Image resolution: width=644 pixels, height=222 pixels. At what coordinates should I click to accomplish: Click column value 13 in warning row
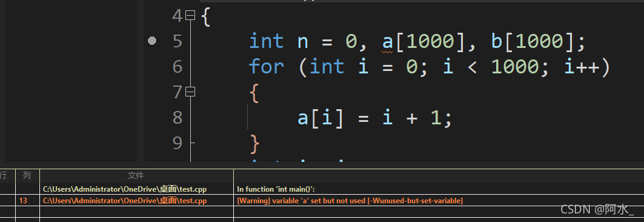(x=23, y=201)
